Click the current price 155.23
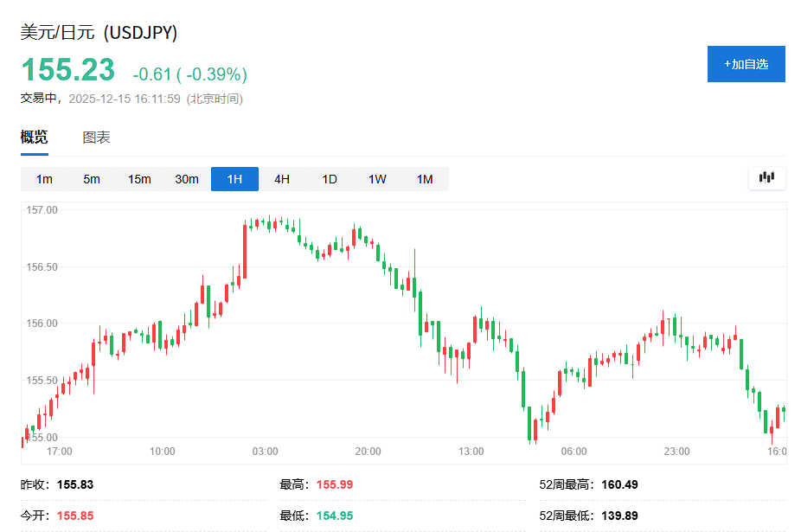This screenshot has width=801, height=532. [67, 69]
